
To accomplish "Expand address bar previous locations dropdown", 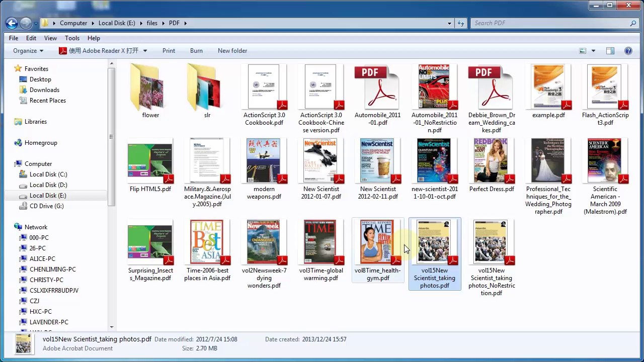I will 449,23.
